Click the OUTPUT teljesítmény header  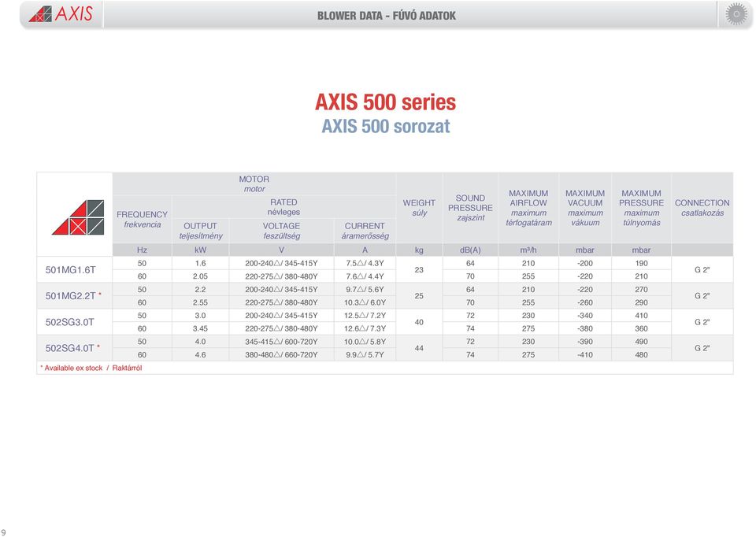[201, 231]
